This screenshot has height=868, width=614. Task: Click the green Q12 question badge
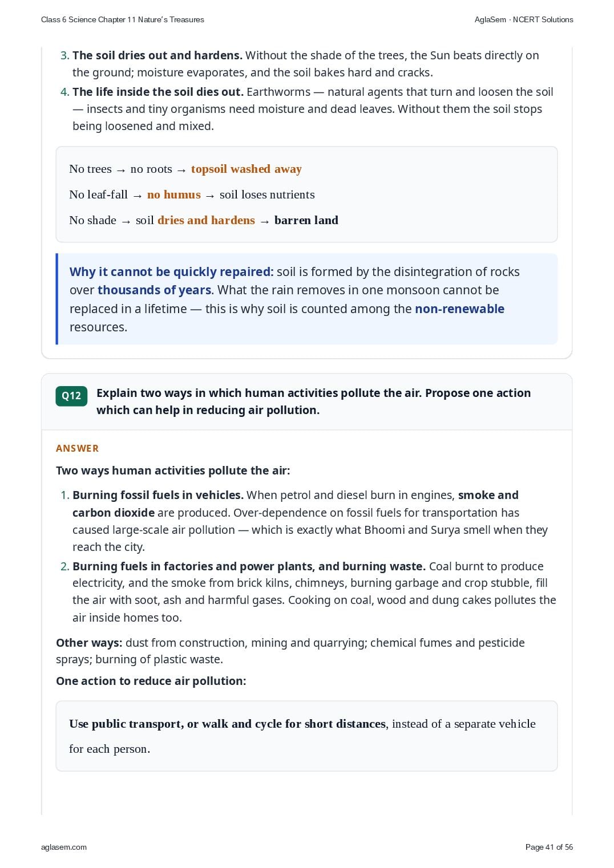tap(71, 396)
